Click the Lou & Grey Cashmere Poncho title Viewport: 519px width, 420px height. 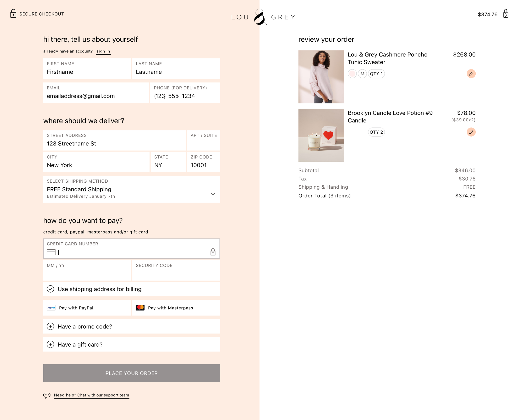click(x=388, y=58)
